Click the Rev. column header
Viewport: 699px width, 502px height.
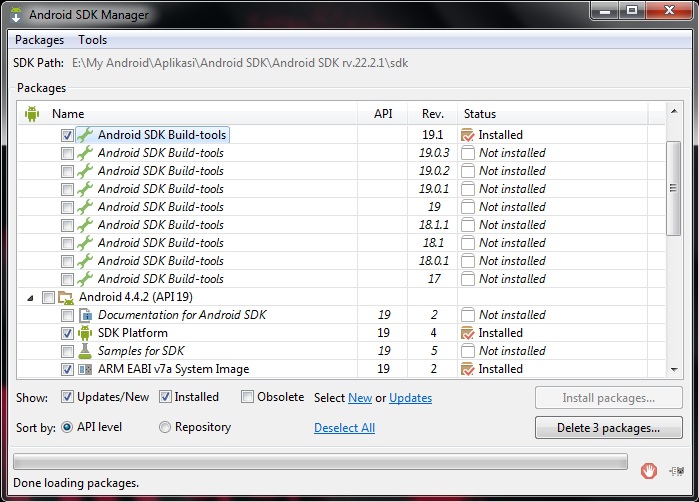(433, 114)
